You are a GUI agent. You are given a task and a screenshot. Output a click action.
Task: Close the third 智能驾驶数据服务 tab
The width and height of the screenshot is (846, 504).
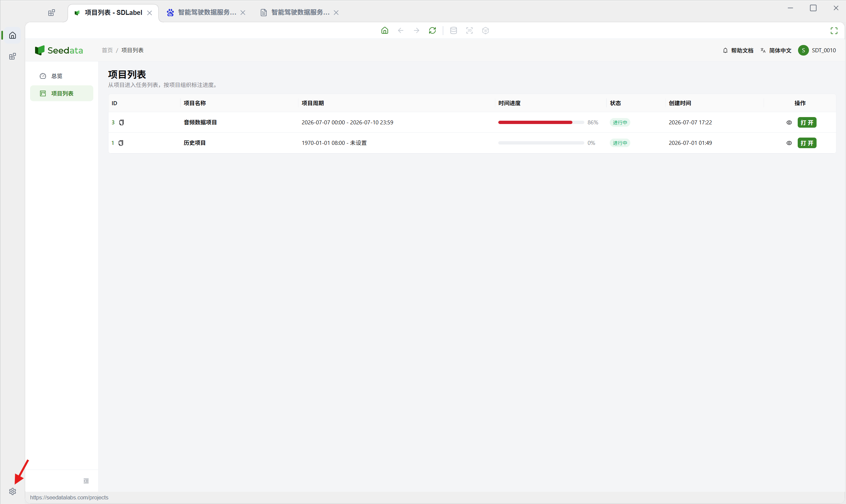(x=336, y=13)
